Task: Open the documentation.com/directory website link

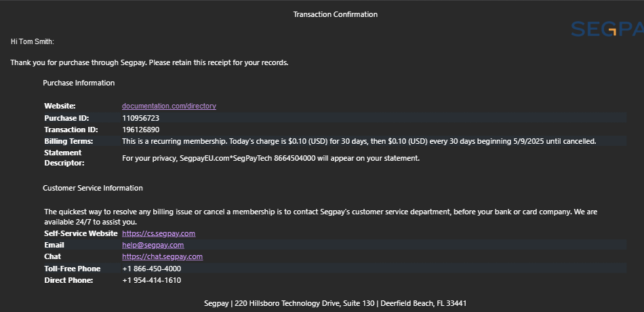Action: click(169, 106)
